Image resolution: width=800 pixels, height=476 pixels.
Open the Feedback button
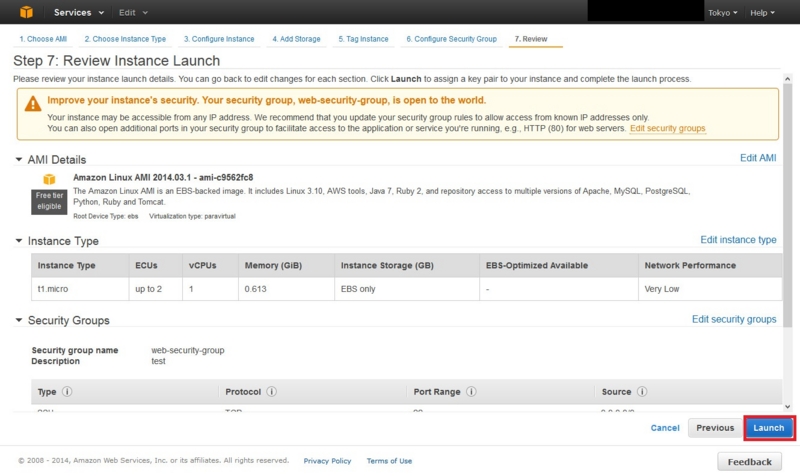pos(749,462)
